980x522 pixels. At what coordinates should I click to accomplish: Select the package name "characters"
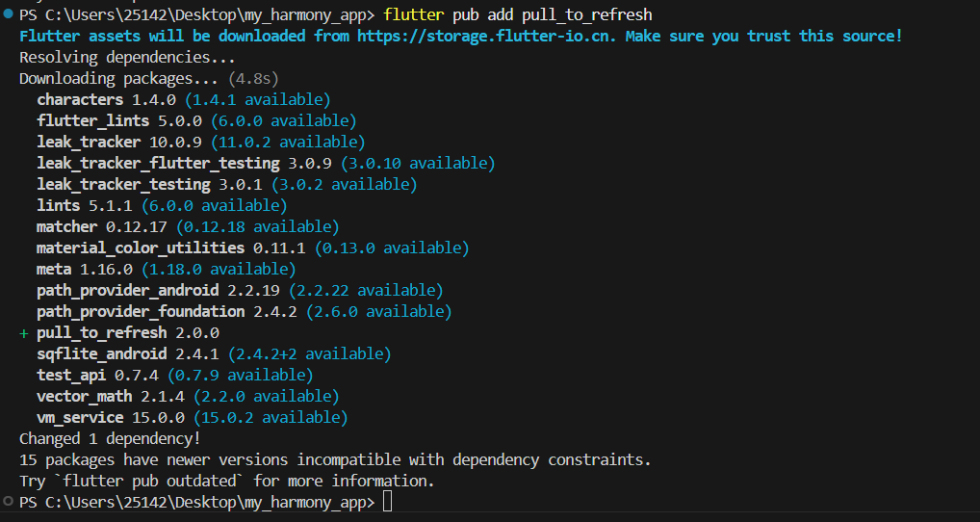point(80,99)
